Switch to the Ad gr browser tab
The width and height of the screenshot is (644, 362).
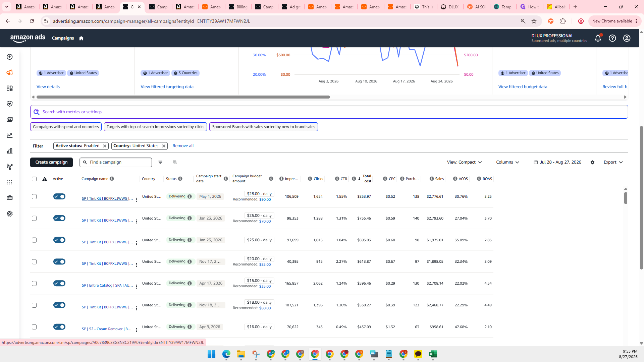tap(292, 7)
